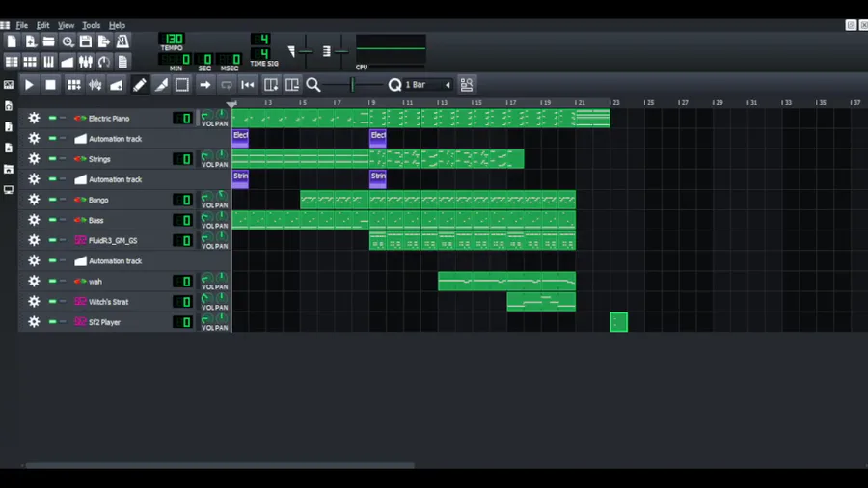Open My Computer sidebar browser

click(x=9, y=190)
